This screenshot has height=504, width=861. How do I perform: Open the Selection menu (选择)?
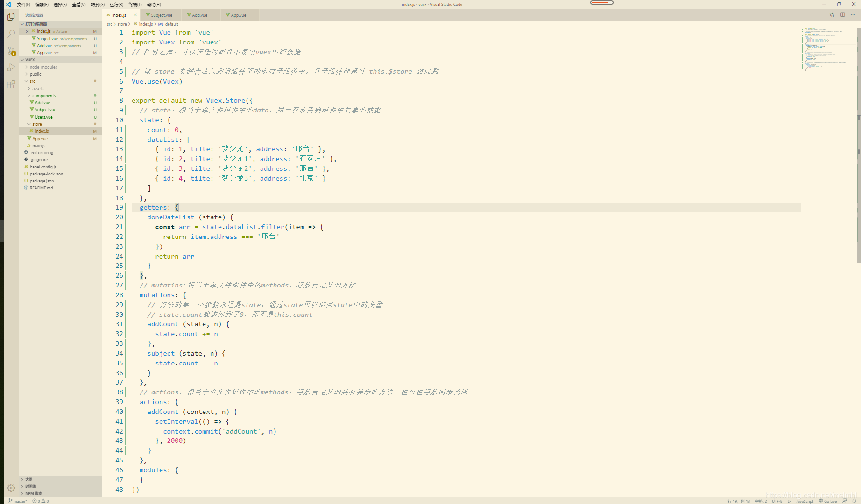(x=60, y=4)
